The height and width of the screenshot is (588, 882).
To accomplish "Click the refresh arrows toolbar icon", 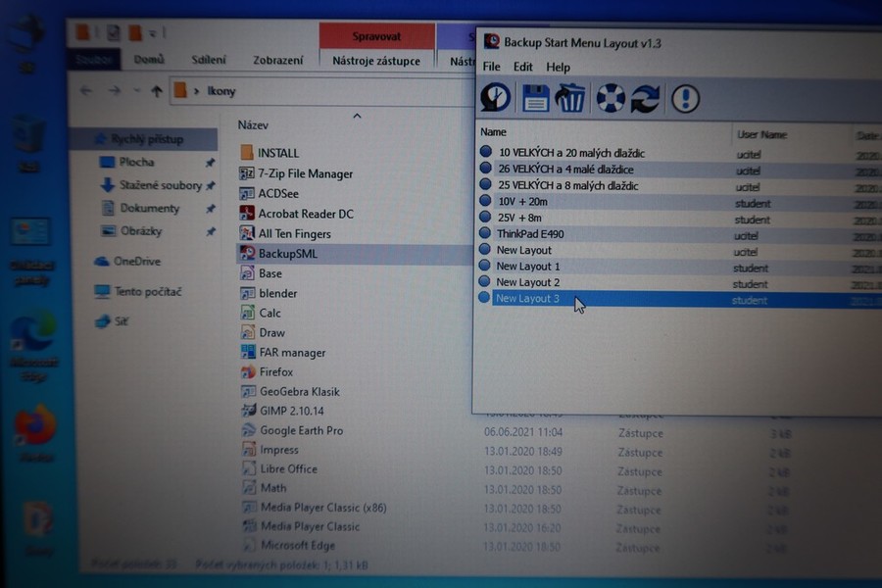I will tap(645, 99).
